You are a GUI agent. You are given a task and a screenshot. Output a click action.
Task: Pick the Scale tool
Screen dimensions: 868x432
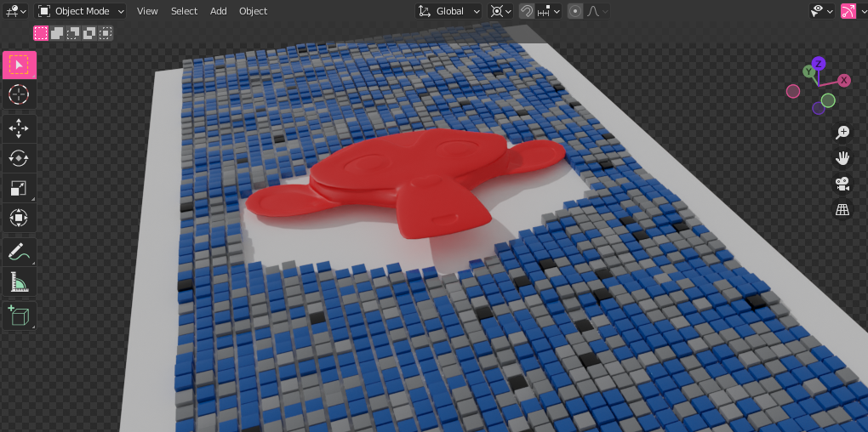[x=20, y=188]
